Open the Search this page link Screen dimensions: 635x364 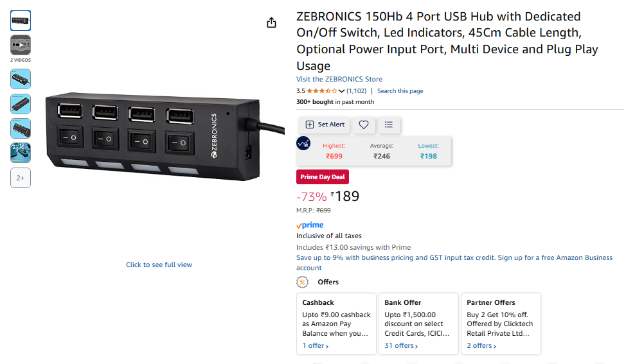pos(400,91)
